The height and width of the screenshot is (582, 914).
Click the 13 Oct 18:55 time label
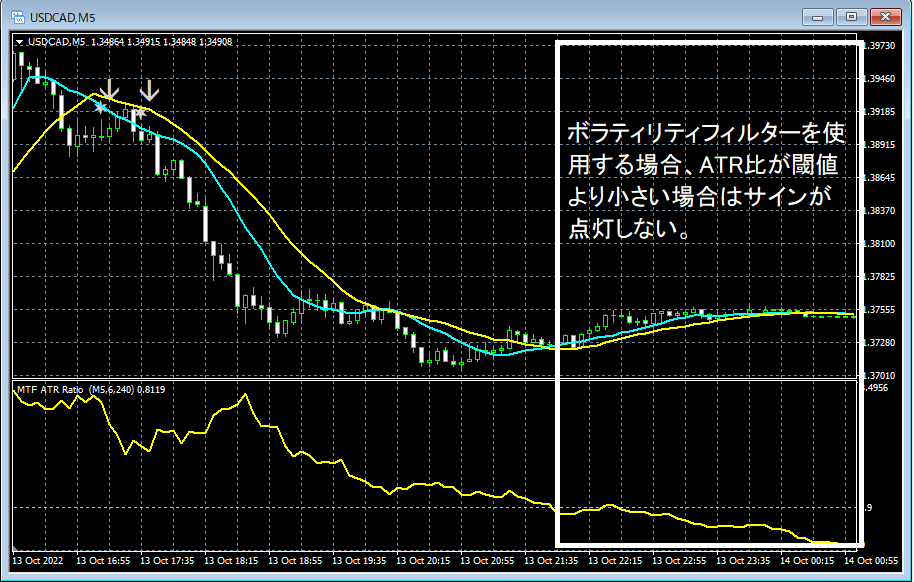296,561
